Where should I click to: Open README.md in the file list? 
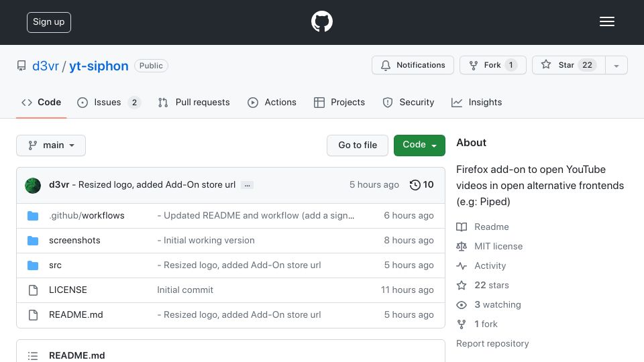[x=76, y=315]
